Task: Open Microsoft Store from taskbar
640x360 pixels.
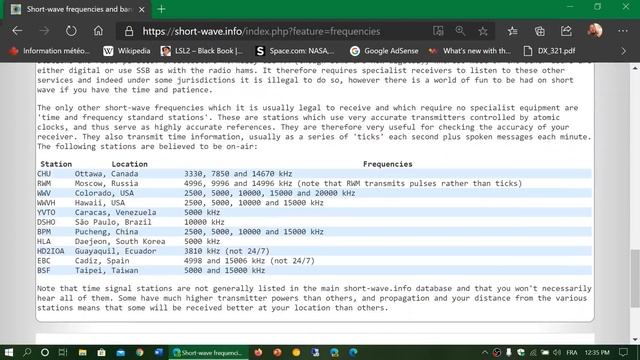Action: coord(102,352)
